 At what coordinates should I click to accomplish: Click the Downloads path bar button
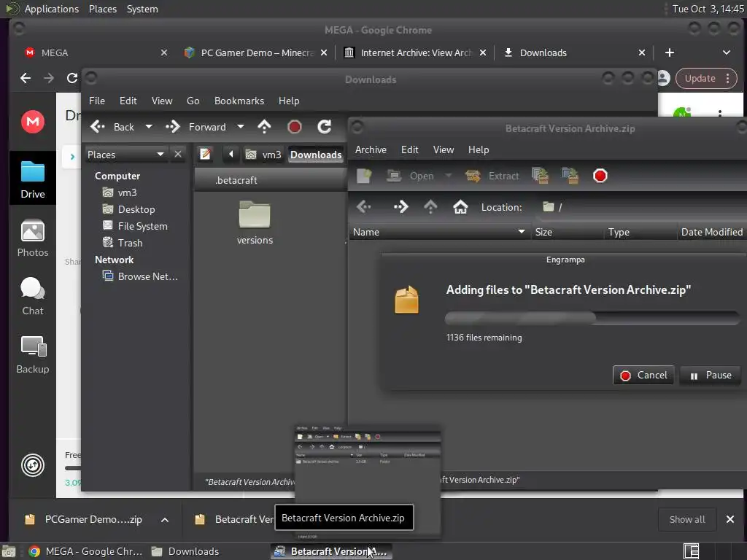click(x=316, y=155)
